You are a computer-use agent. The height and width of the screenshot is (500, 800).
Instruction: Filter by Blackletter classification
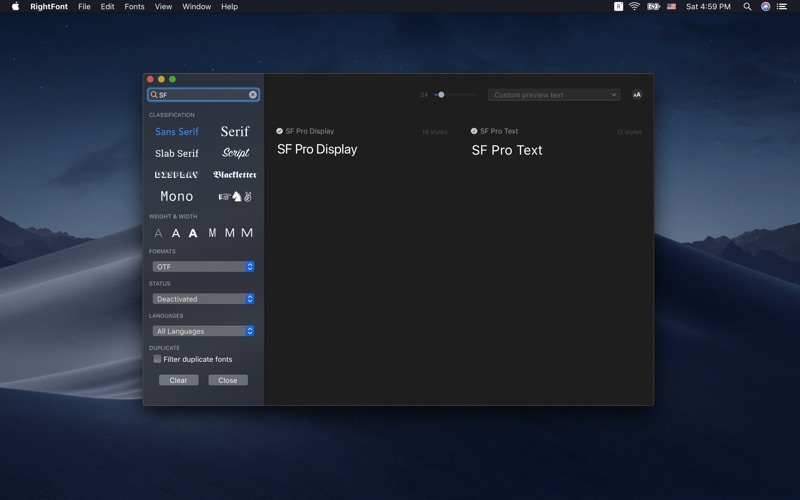pos(235,175)
